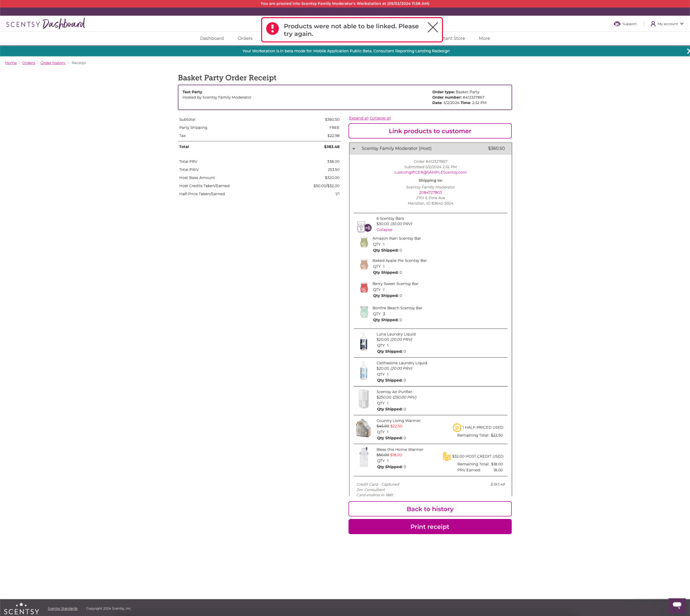Screen dimensions: 690x616
Task: Click the half-priced used badge icon
Action: click(x=457, y=428)
